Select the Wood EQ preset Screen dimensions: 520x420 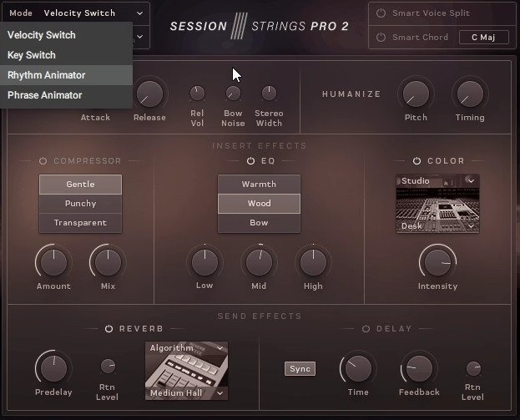pyautogui.click(x=259, y=204)
